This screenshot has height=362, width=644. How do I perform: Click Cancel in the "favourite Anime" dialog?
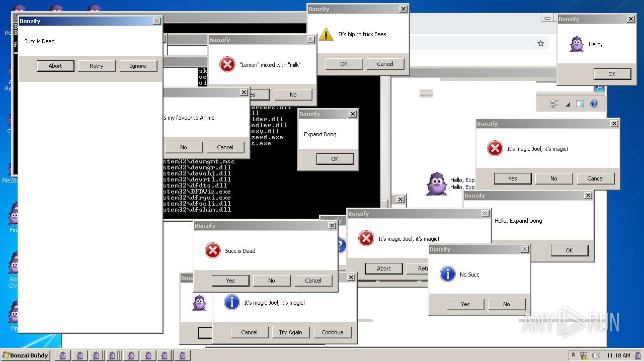[x=225, y=147]
